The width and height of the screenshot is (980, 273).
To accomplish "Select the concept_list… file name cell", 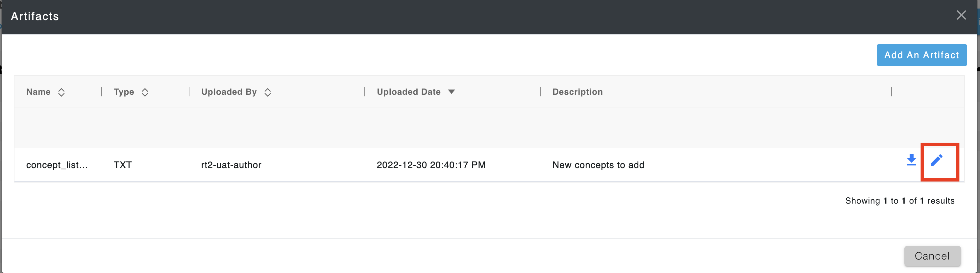I will coord(57,165).
